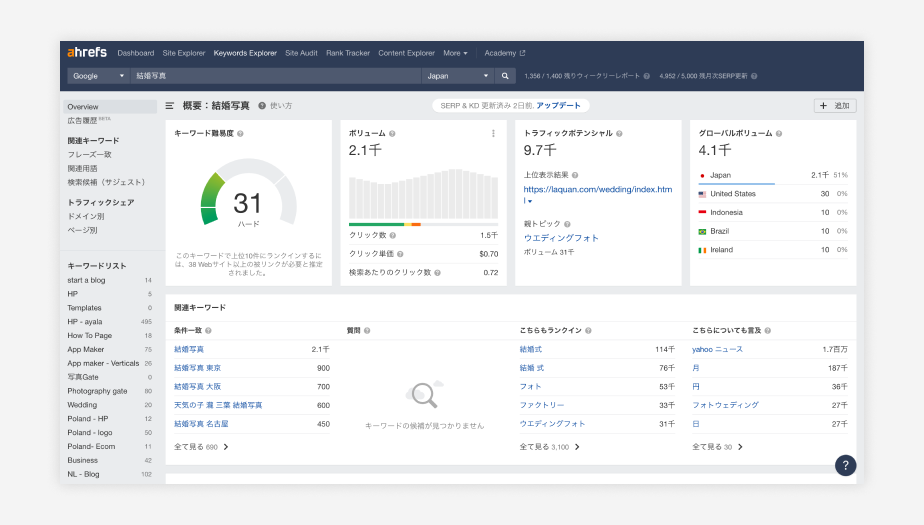Viewport: 924px width, 525px height.
Task: Open Site Audit
Action: pos(301,53)
